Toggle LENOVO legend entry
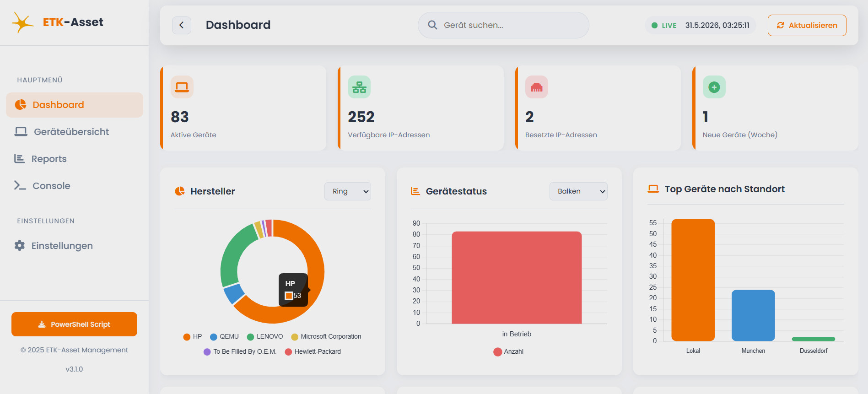The image size is (868, 394). point(265,337)
